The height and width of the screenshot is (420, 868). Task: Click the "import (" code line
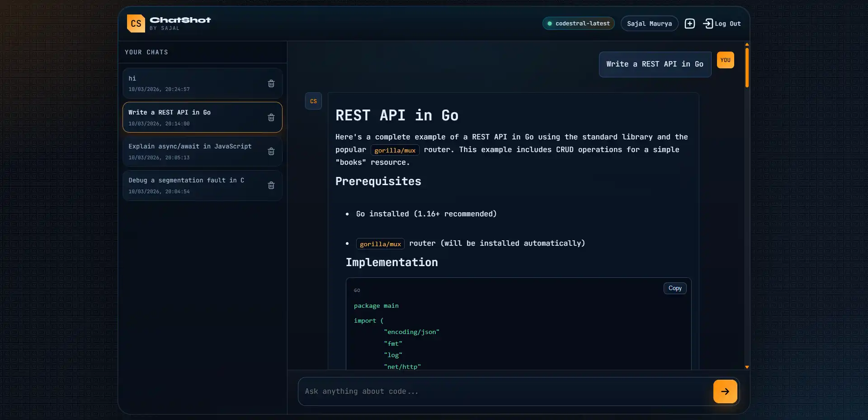[x=368, y=321]
